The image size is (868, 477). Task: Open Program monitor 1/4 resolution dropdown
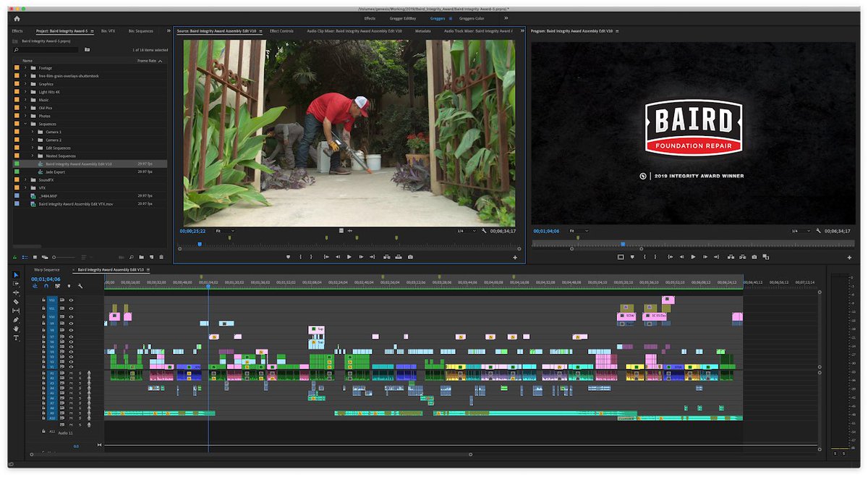[x=799, y=231]
